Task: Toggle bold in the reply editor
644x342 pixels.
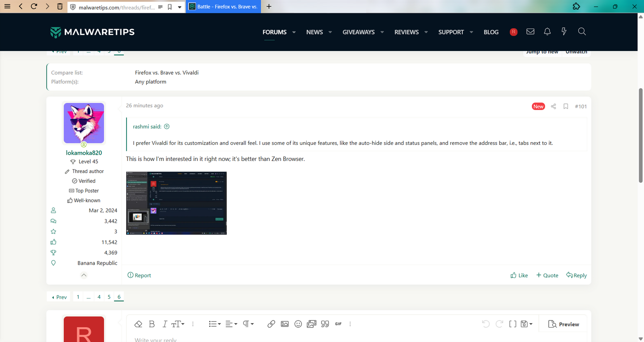Action: (x=152, y=324)
